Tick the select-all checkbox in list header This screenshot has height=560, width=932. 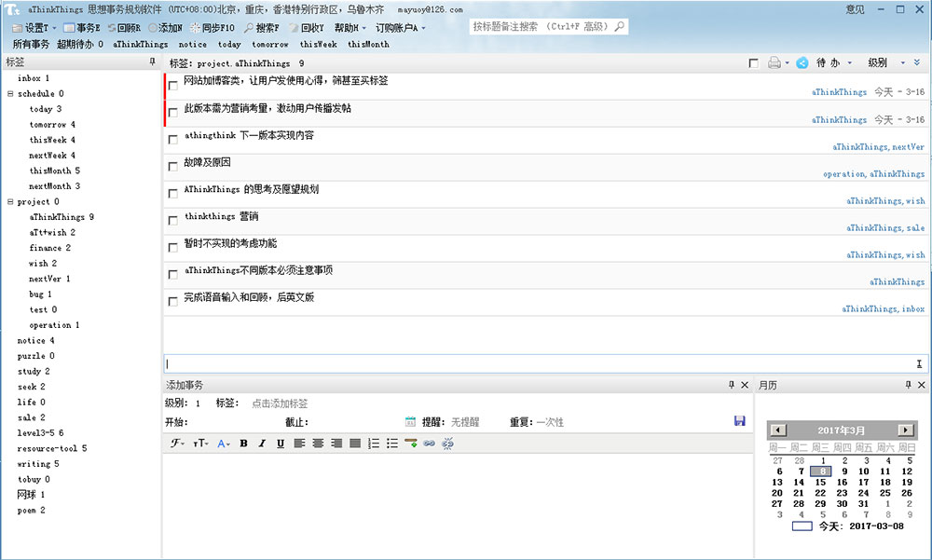[x=754, y=63]
